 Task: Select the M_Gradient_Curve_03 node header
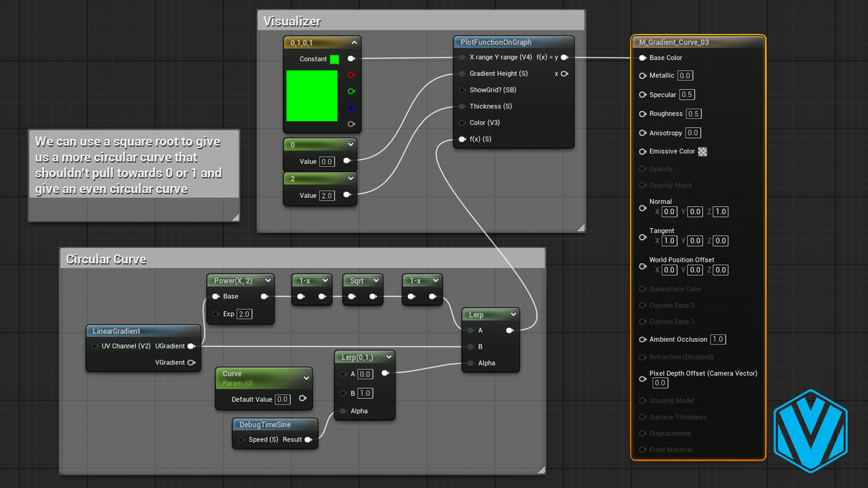pos(674,42)
